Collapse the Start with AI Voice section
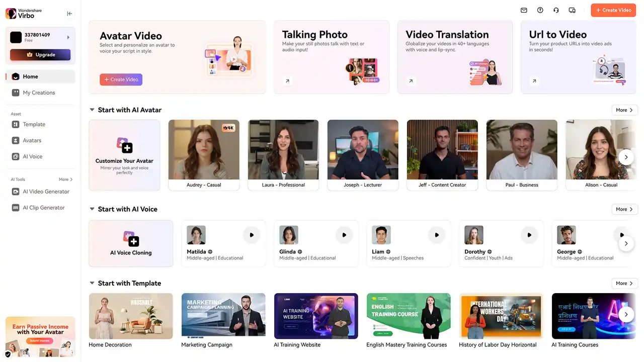644x362 pixels. click(92, 209)
